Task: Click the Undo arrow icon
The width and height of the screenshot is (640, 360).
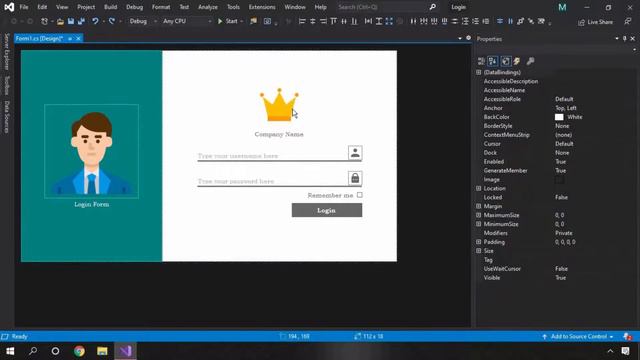Action: tap(95, 21)
